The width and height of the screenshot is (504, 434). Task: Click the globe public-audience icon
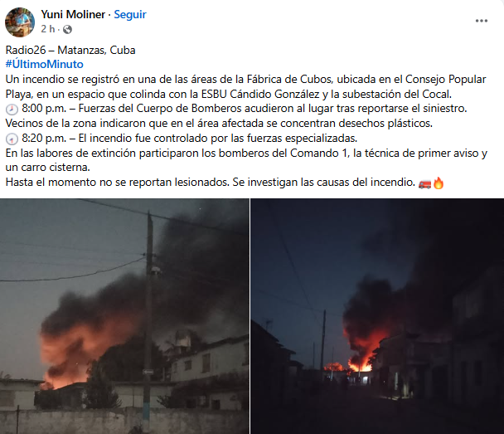coord(67,30)
